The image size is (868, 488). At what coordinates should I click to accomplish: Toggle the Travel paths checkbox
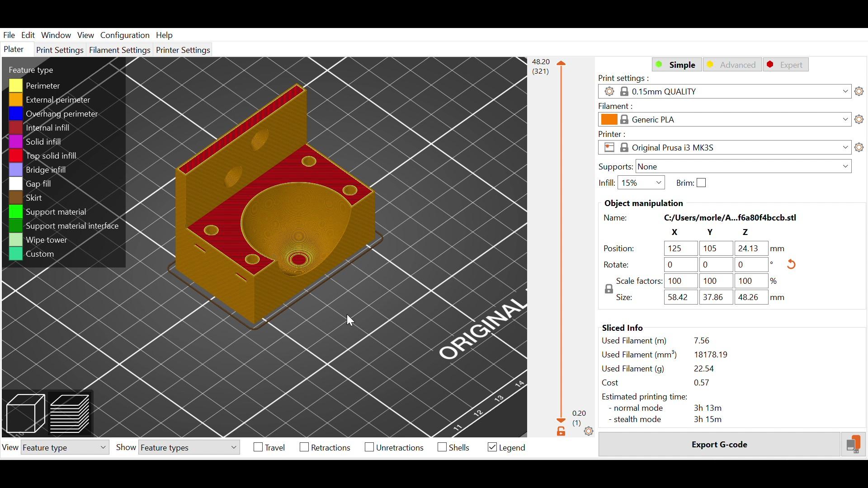click(x=258, y=447)
